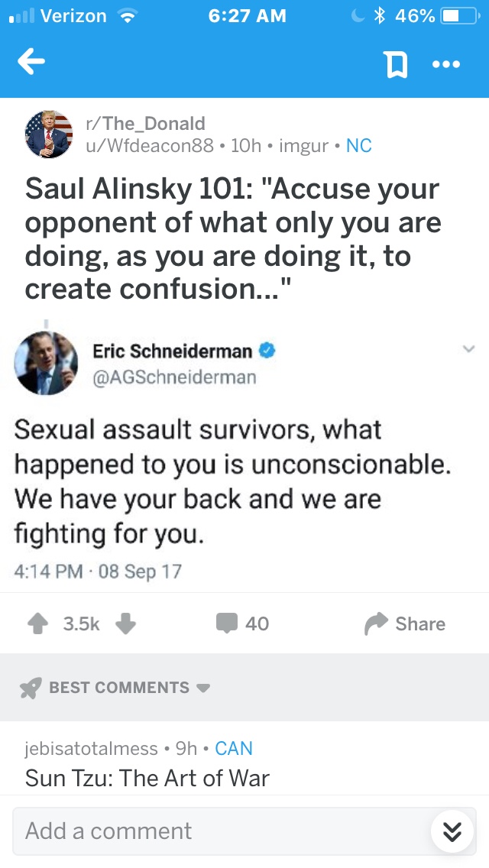
Task: Tap the Eric Schneiderman tweet avatar
Action: [x=47, y=363]
